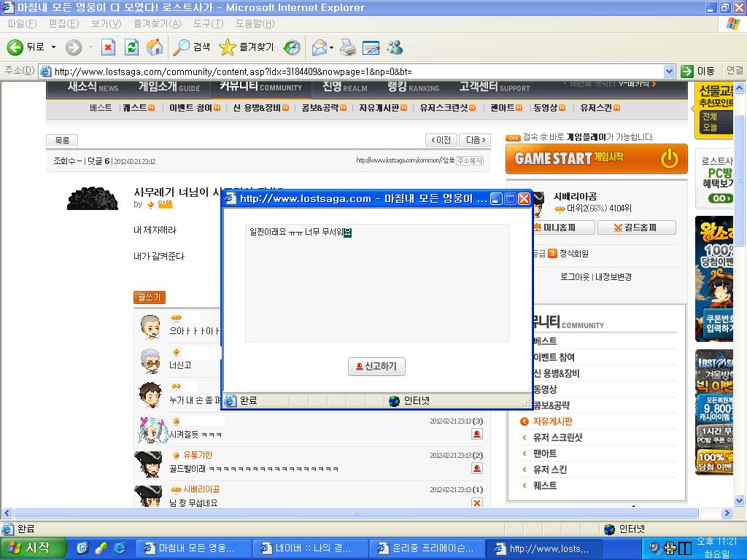Screen dimensions: 747x560
Task: Open the History toolbar icon
Action: pos(292,47)
